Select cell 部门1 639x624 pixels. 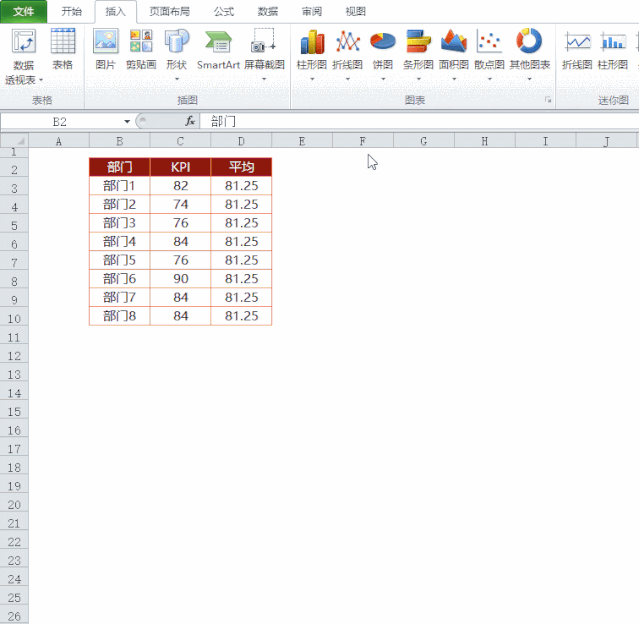pyautogui.click(x=119, y=186)
